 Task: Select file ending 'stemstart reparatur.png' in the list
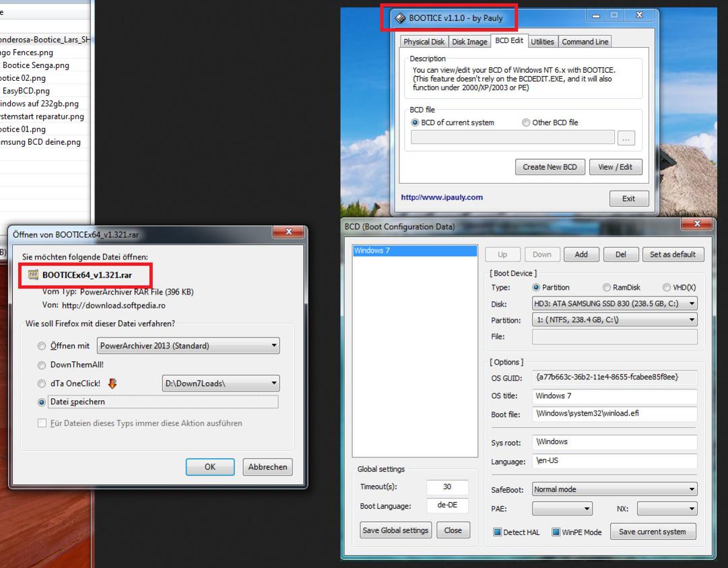[x=42, y=117]
